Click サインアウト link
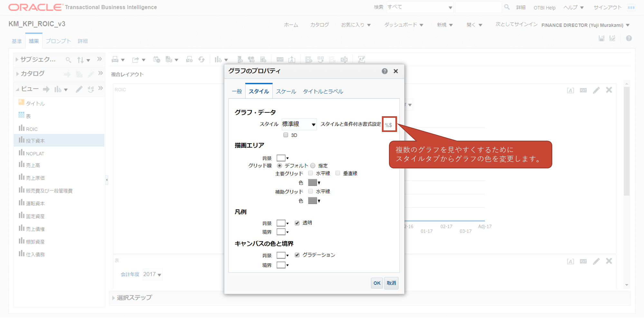 coord(607,7)
